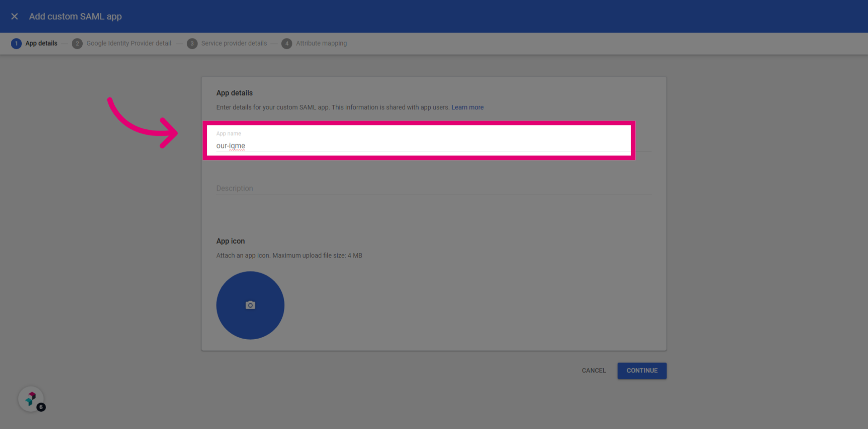868x429 pixels.
Task: Focus the App name input field
Action: coord(419,140)
